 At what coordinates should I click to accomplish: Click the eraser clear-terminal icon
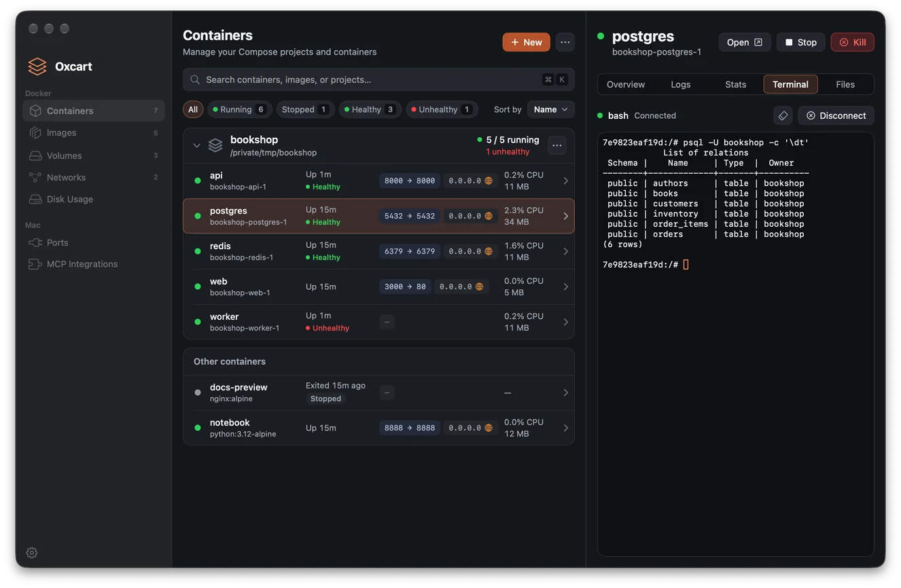pyautogui.click(x=783, y=115)
